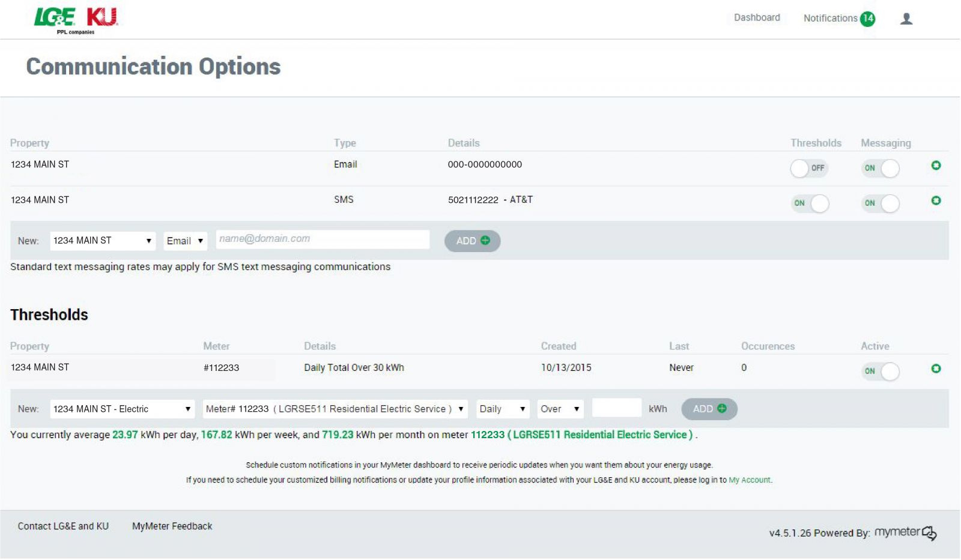Toggle Thresholds switch for Email row
This screenshot has height=560, width=961.
809,169
